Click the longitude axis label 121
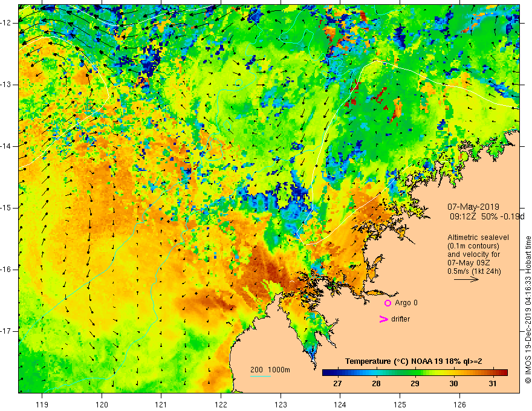 click(x=161, y=404)
